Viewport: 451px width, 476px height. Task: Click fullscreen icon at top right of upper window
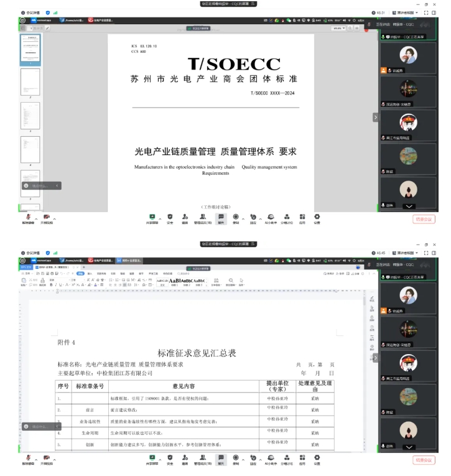coord(426,12)
